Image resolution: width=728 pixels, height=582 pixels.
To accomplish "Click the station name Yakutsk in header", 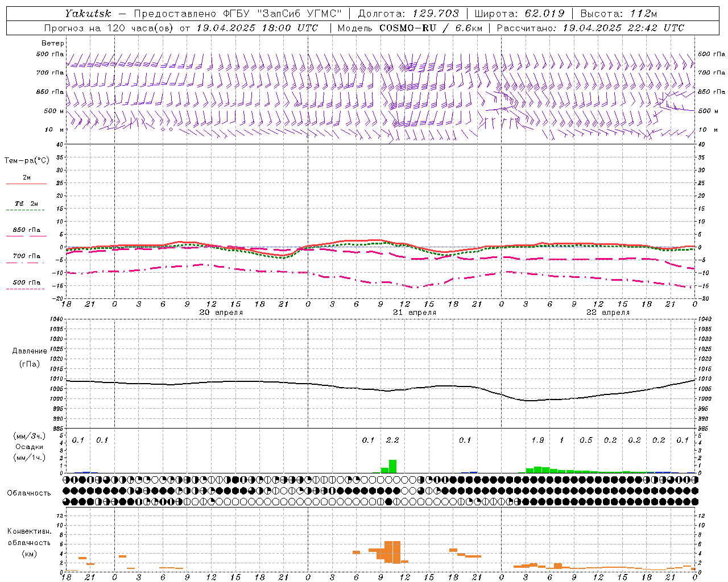I will coord(88,14).
